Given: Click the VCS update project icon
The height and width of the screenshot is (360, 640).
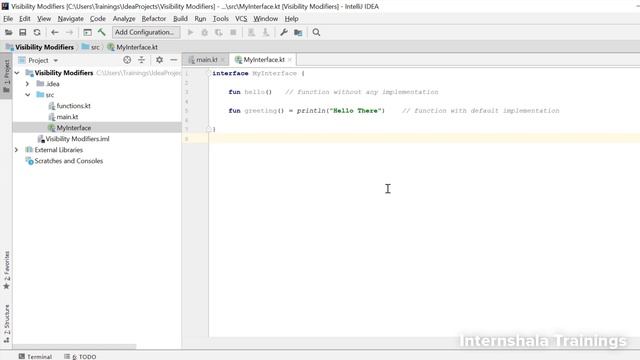Looking at the screenshot, I should point(251,32).
